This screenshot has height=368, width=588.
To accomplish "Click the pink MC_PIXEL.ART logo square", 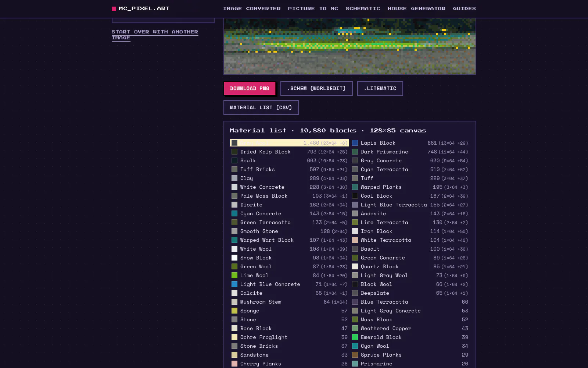I will tap(114, 9).
